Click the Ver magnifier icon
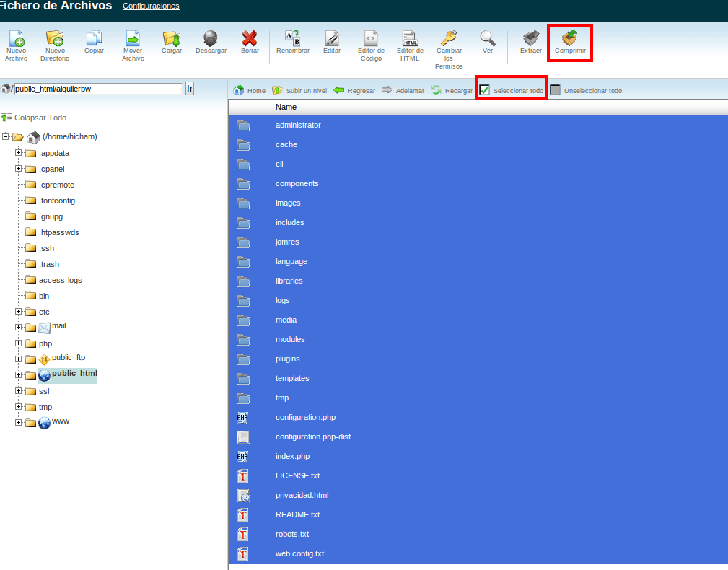 pos(488,38)
